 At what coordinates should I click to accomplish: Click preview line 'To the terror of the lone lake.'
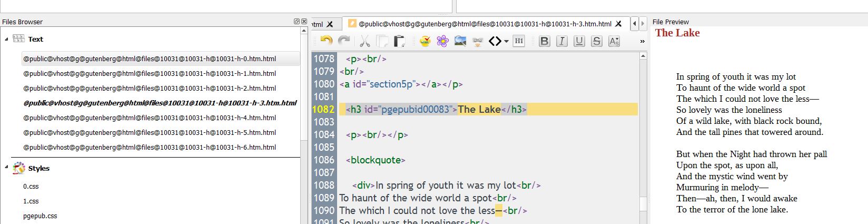coord(732,209)
